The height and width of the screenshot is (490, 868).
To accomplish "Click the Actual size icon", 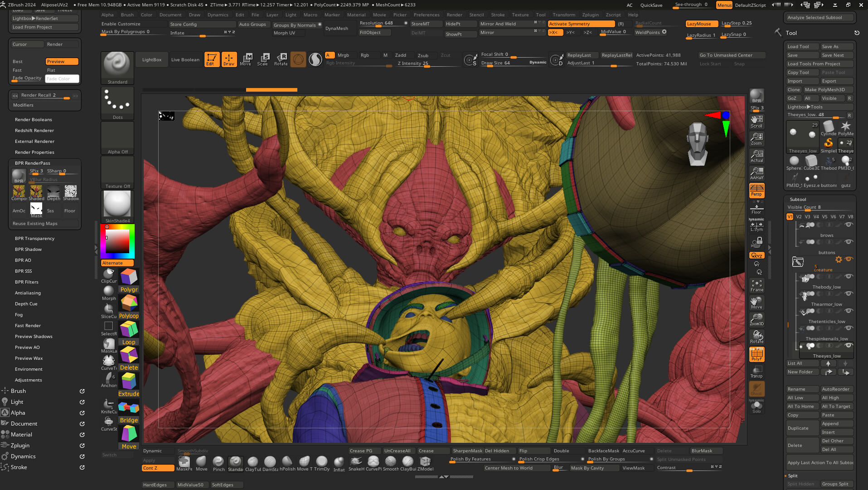I will pyautogui.click(x=756, y=156).
